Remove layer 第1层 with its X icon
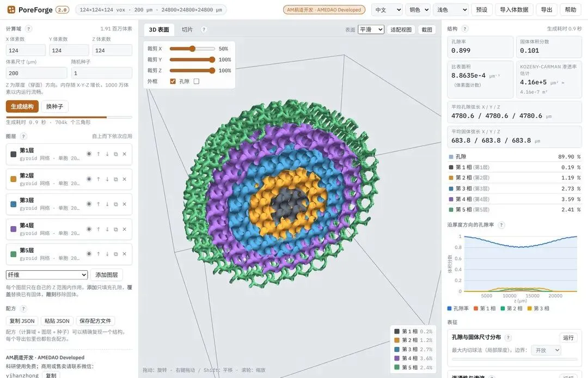Viewport: 588px width, 378px height. (x=125, y=154)
